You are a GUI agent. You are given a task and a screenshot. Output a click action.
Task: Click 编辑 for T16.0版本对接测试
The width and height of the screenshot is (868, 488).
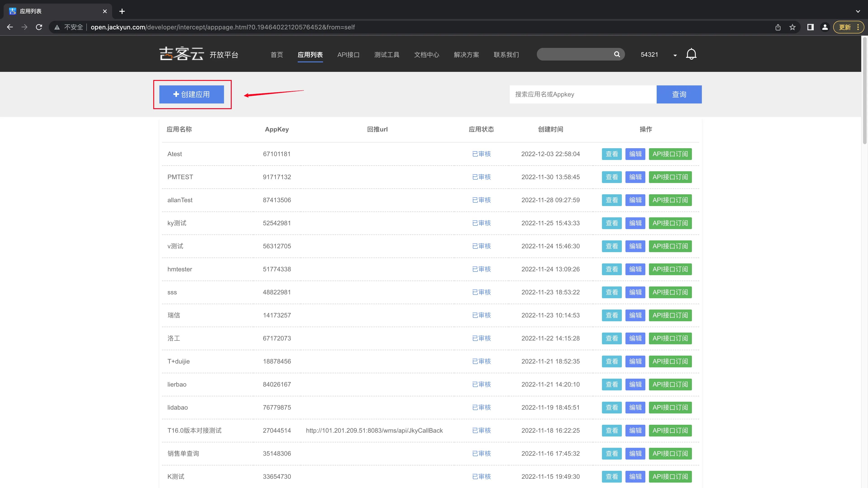pyautogui.click(x=635, y=431)
